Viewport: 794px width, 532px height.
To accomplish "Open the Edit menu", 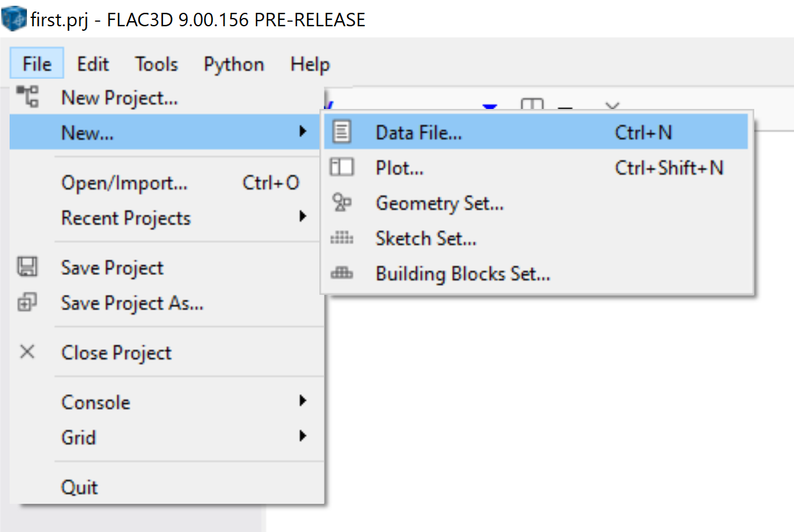I will 93,64.
